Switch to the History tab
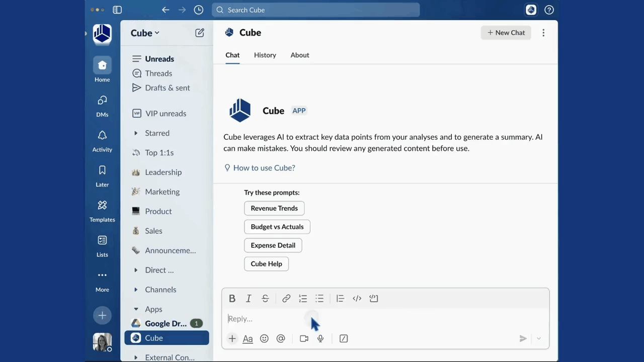 (x=265, y=55)
